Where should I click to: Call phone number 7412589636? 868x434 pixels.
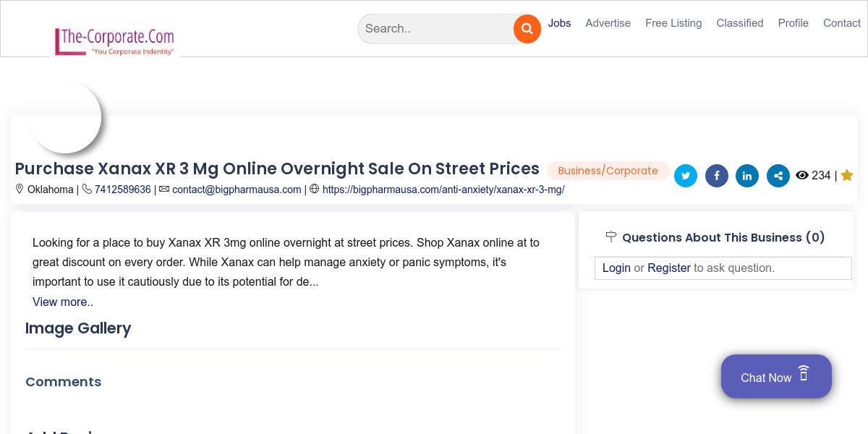point(123,190)
